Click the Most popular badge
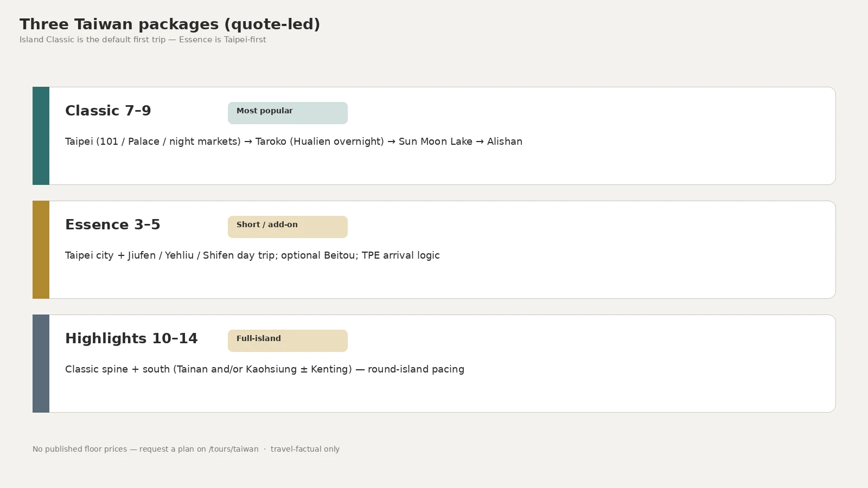The image size is (868, 488). pos(288,113)
